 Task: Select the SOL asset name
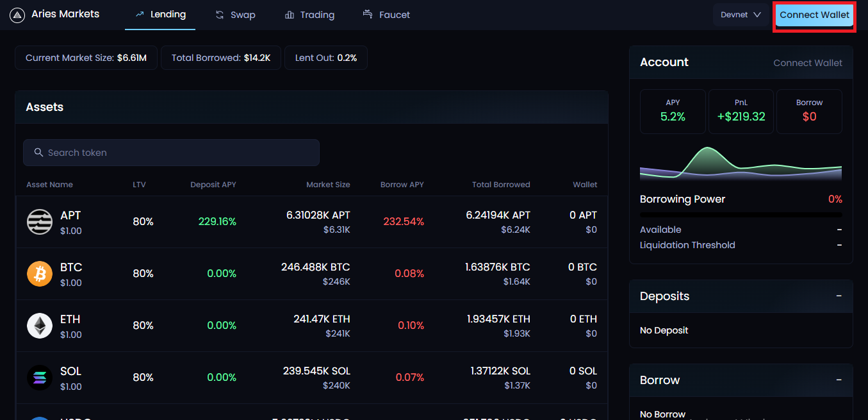pyautogui.click(x=70, y=371)
